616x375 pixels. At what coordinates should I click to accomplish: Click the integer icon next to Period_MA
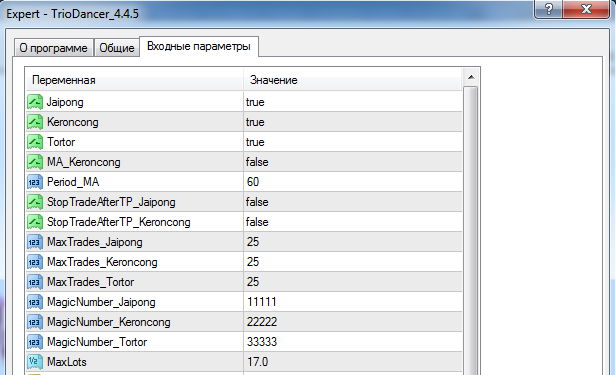(35, 182)
